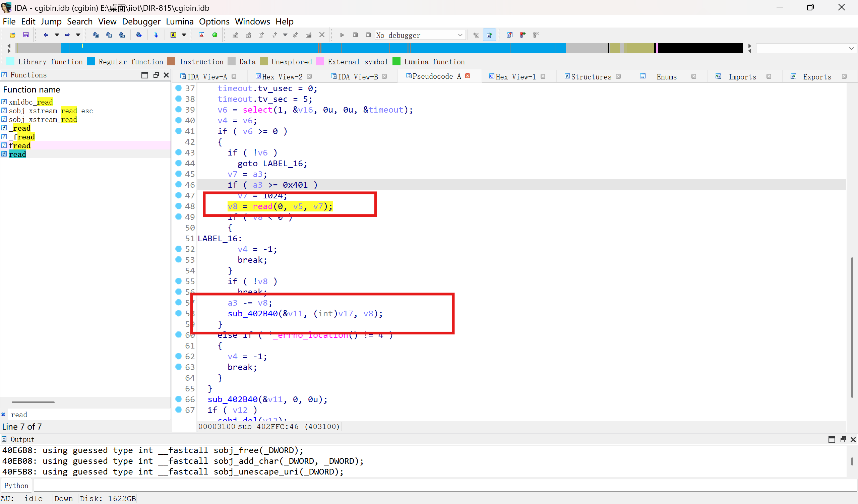Close the Pseudocode-A tab
This screenshot has height=504, width=858.
[468, 76]
